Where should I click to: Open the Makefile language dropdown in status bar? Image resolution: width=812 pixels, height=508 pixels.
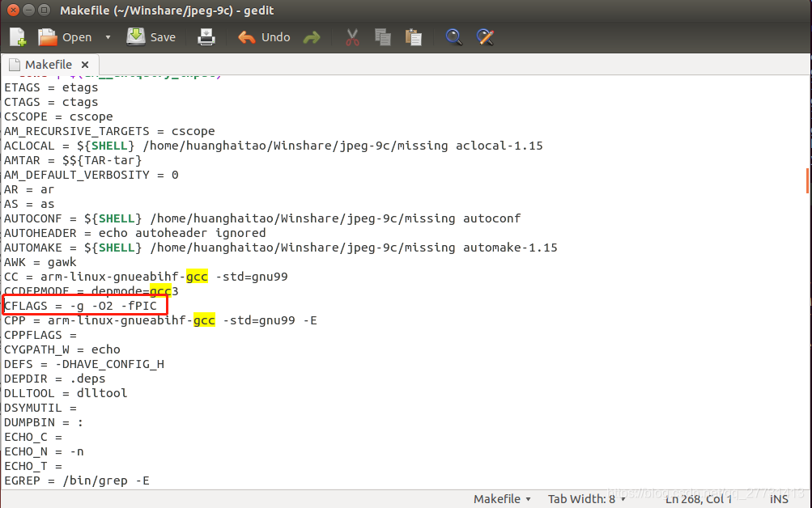[502, 498]
